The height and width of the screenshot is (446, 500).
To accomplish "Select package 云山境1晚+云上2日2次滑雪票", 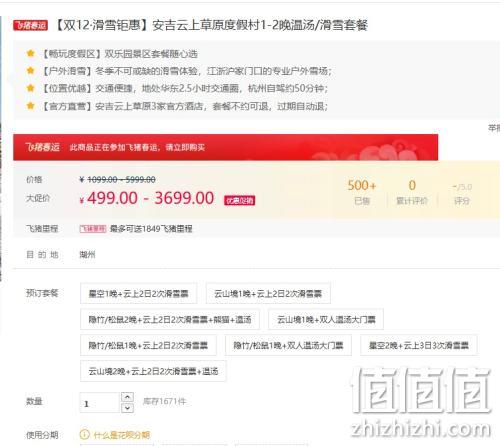I will coord(268,293).
